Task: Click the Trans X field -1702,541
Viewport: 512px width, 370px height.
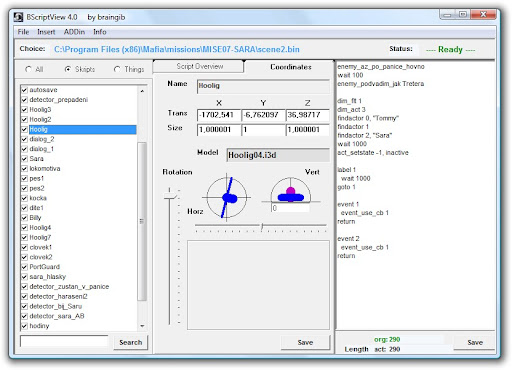Action: point(219,115)
